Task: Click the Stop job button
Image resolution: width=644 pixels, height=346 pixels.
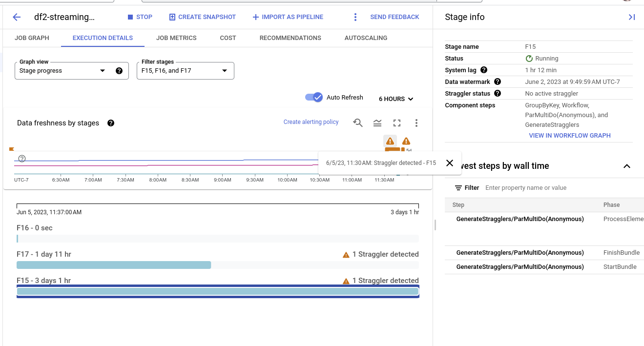Action: click(x=140, y=17)
